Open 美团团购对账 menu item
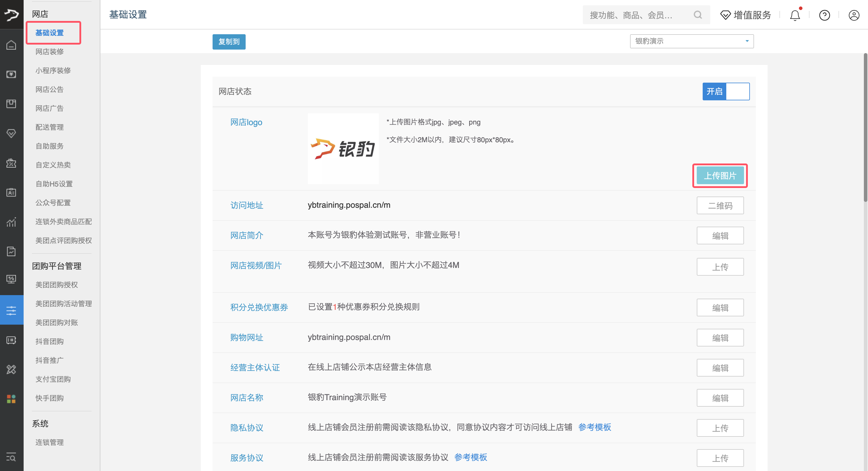868x471 pixels. [57, 323]
